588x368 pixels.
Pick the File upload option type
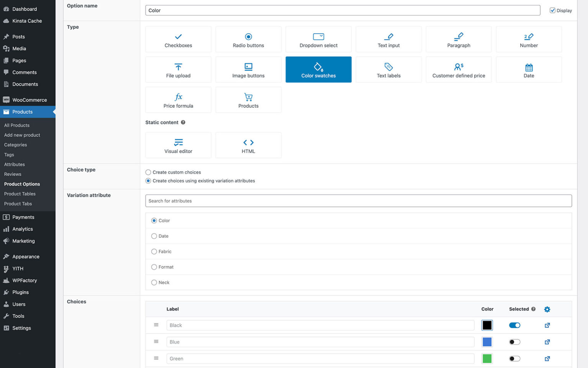coord(178,69)
